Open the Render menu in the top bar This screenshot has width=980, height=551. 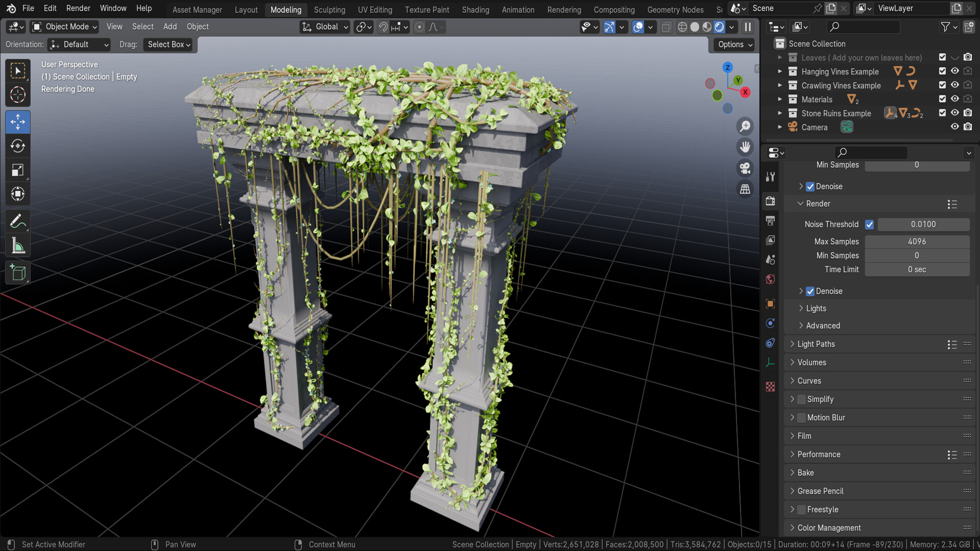[x=78, y=8]
